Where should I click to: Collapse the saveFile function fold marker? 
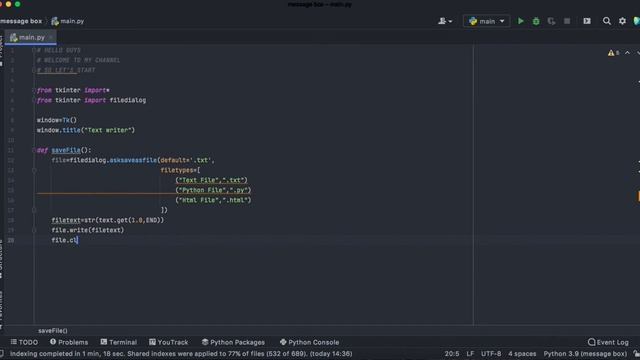point(34,150)
